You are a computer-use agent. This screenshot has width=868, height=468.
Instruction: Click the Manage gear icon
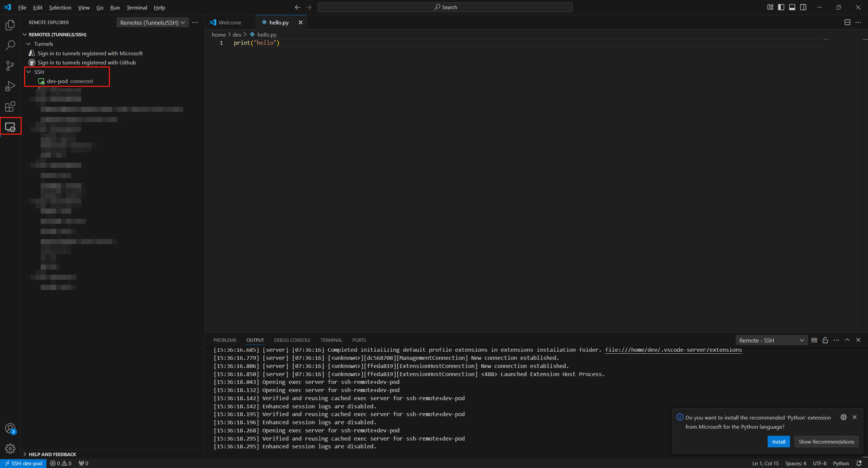click(x=10, y=449)
